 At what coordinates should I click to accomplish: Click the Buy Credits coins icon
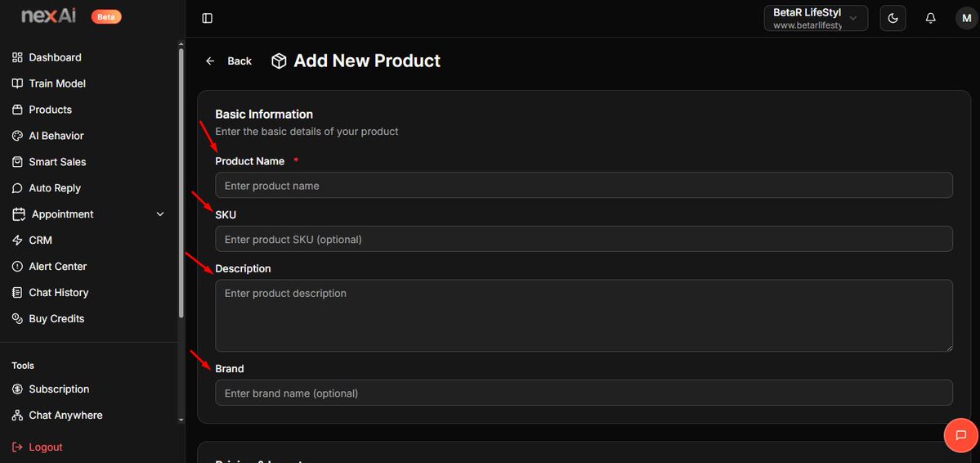pyautogui.click(x=17, y=319)
